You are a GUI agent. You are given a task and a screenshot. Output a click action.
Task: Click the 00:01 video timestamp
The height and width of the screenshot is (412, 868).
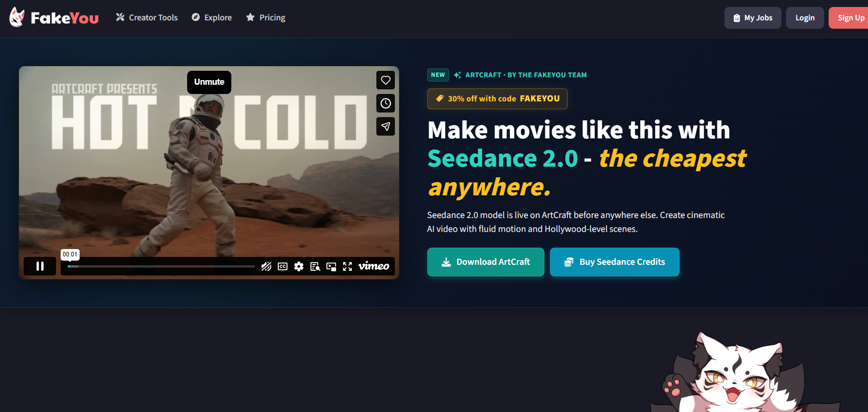70,254
